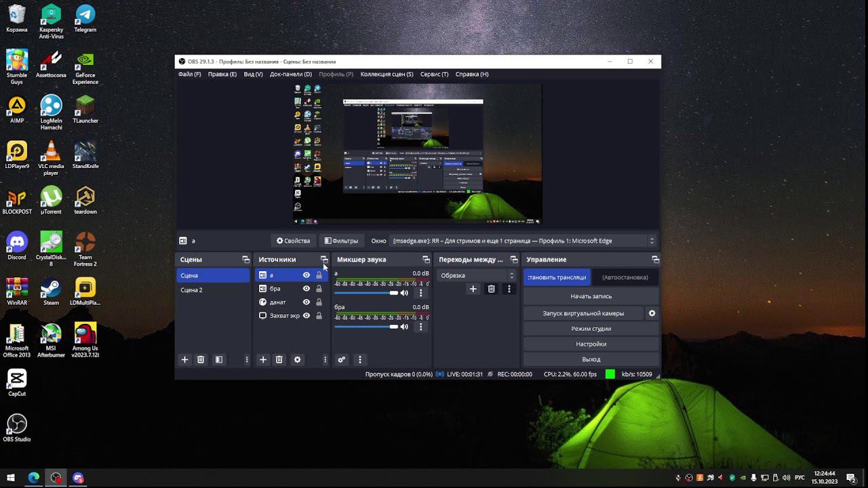Mute audio channel 'бра' speaker icon

coord(405,327)
